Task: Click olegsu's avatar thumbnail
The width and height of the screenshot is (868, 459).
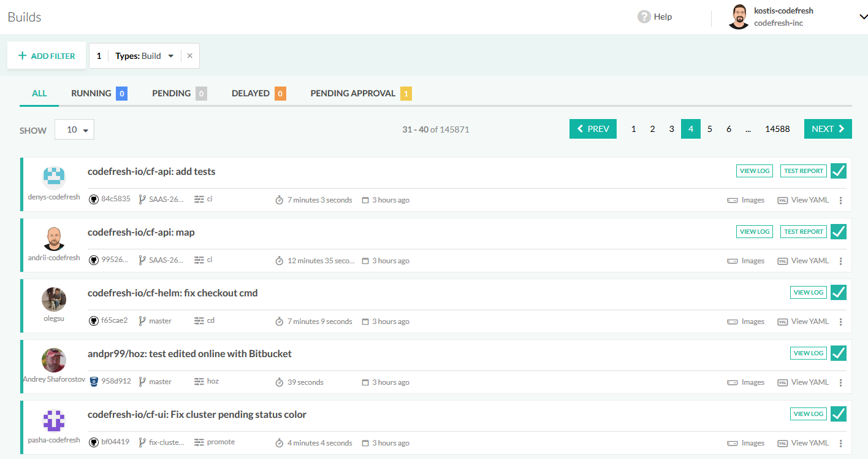Action: 54,299
